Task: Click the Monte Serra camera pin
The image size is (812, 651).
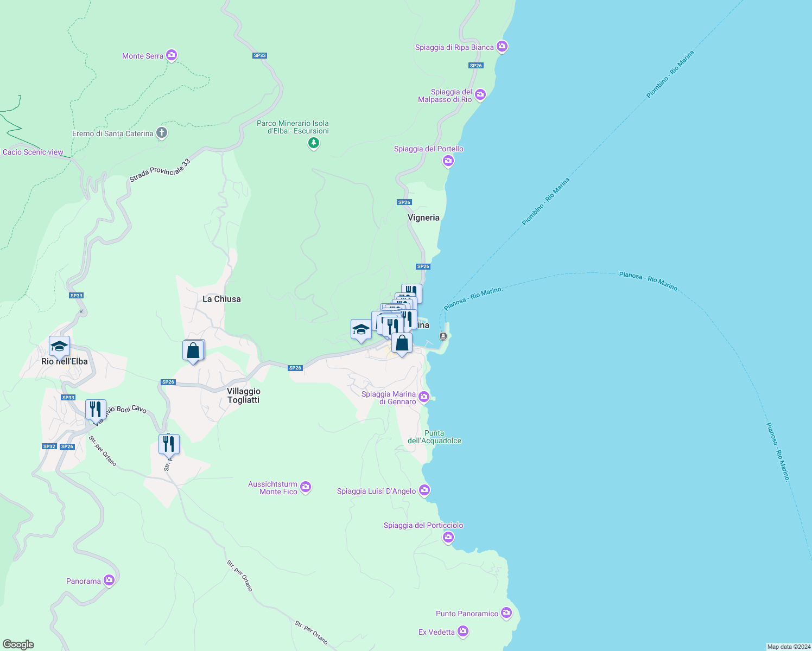Action: tap(172, 55)
